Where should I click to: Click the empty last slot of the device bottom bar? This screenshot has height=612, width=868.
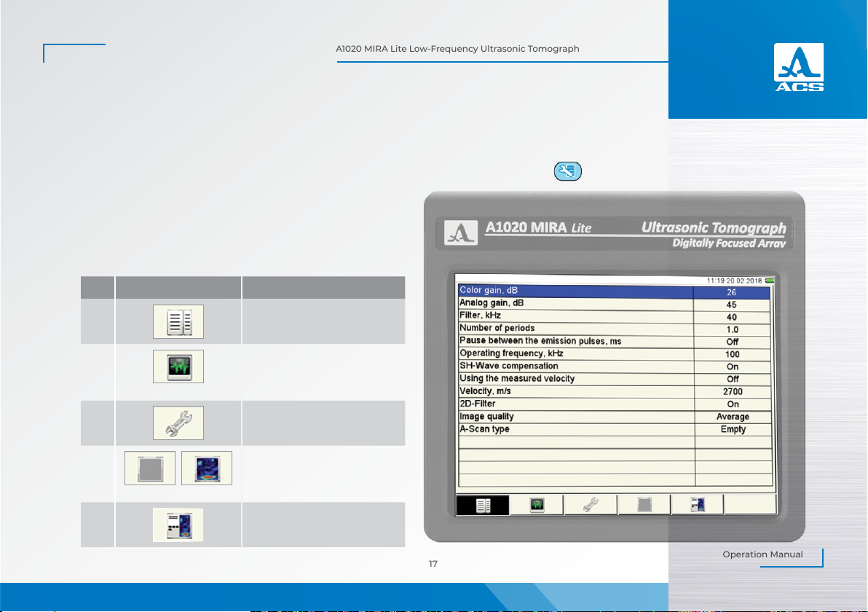click(x=750, y=504)
